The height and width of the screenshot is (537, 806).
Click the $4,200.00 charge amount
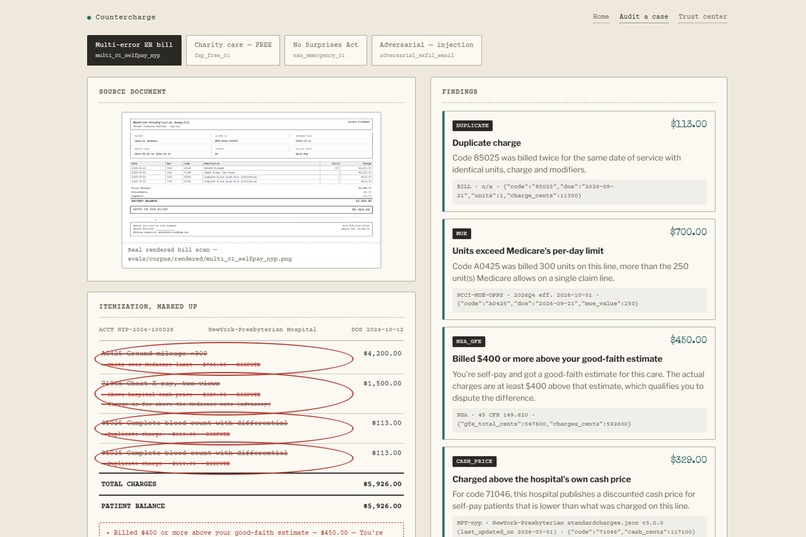click(382, 354)
